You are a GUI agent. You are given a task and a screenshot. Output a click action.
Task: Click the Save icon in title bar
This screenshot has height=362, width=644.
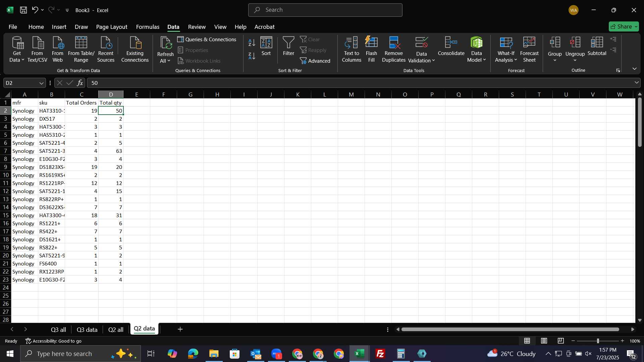[x=23, y=10]
